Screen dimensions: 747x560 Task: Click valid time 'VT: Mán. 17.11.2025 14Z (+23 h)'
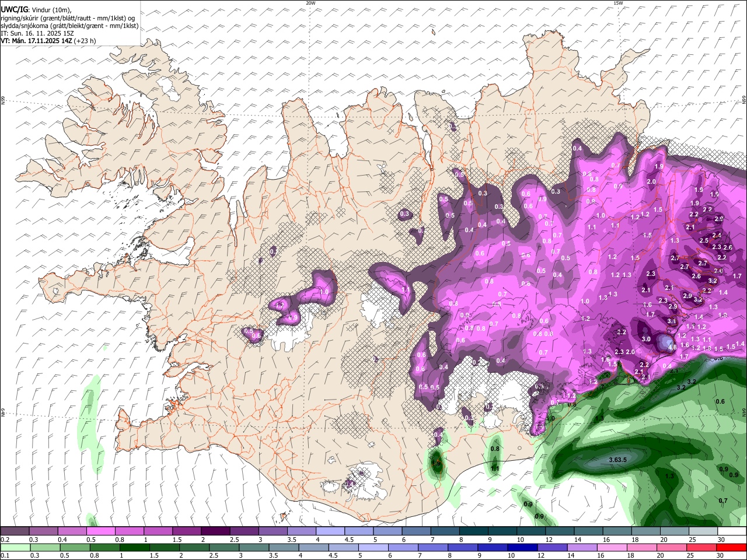pyautogui.click(x=48, y=41)
